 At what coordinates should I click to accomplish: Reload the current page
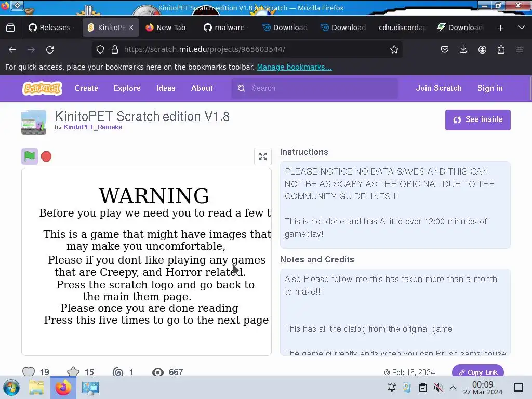coord(50,49)
